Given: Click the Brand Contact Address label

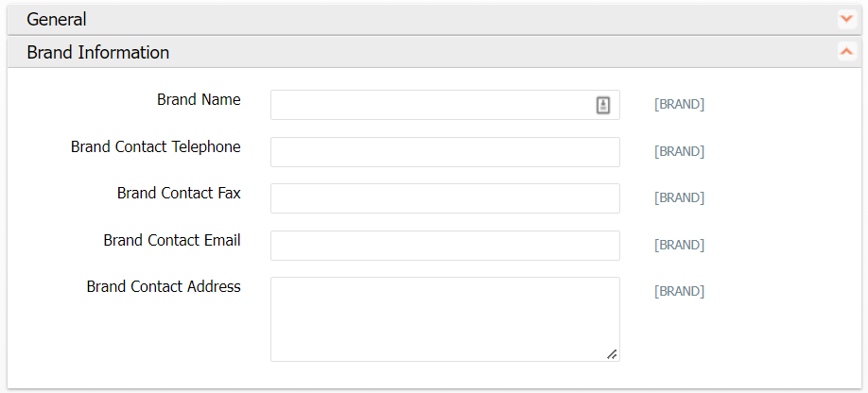Looking at the screenshot, I should [x=164, y=286].
